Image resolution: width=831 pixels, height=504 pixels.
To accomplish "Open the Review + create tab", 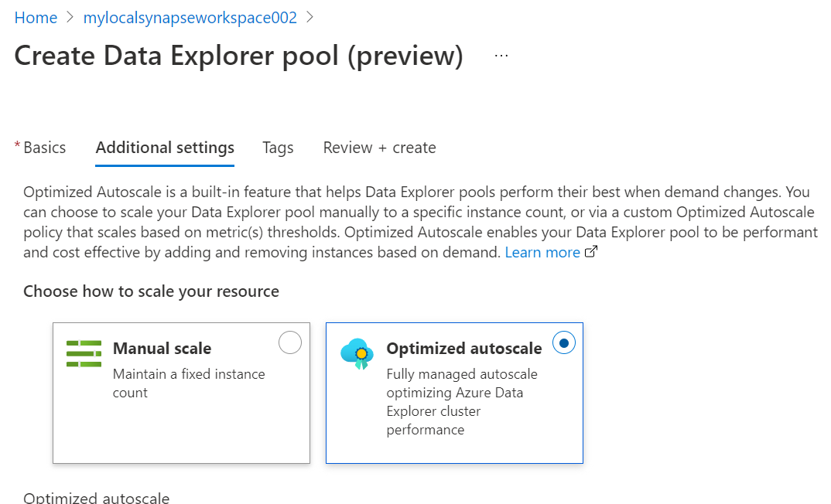I will click(379, 148).
